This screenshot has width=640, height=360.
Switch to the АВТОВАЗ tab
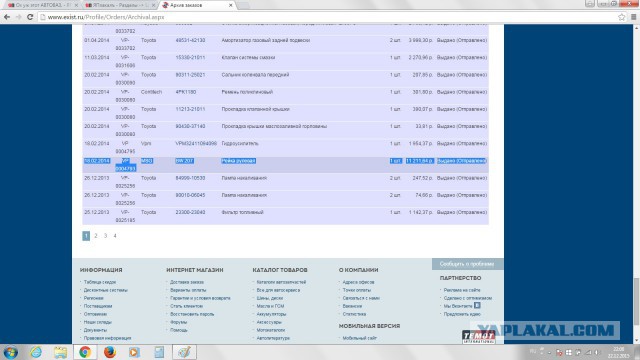click(x=41, y=5)
